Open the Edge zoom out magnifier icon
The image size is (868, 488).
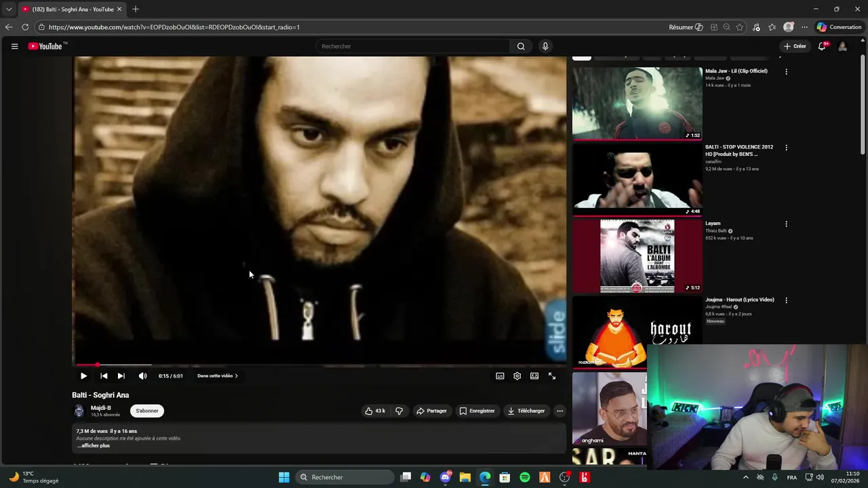point(726,27)
